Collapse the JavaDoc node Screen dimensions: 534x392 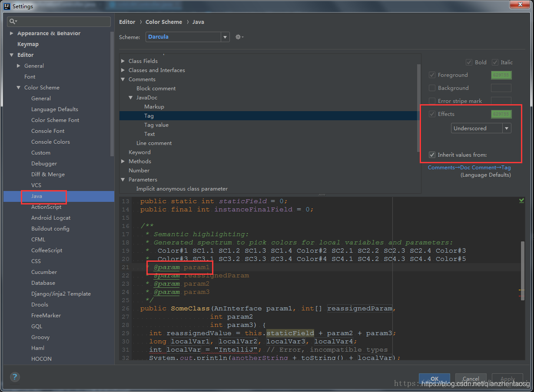click(131, 98)
